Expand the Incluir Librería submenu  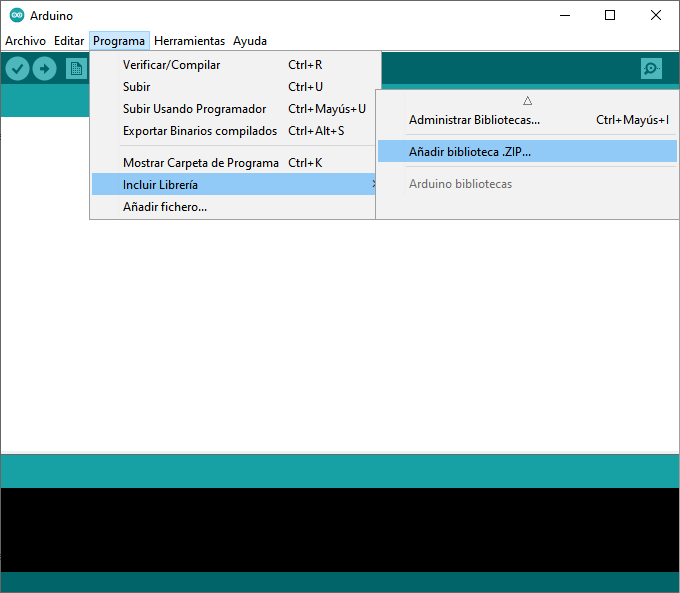(x=233, y=184)
